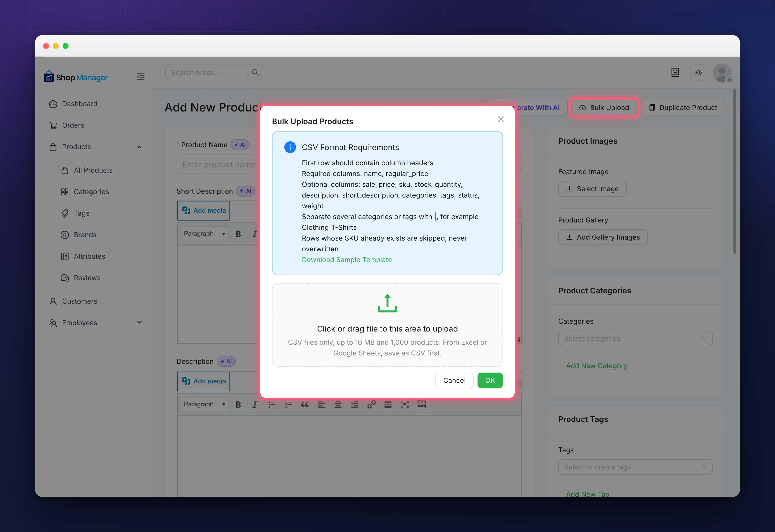775x532 pixels.
Task: Insert bulleted list in Description editor
Action: (x=272, y=404)
